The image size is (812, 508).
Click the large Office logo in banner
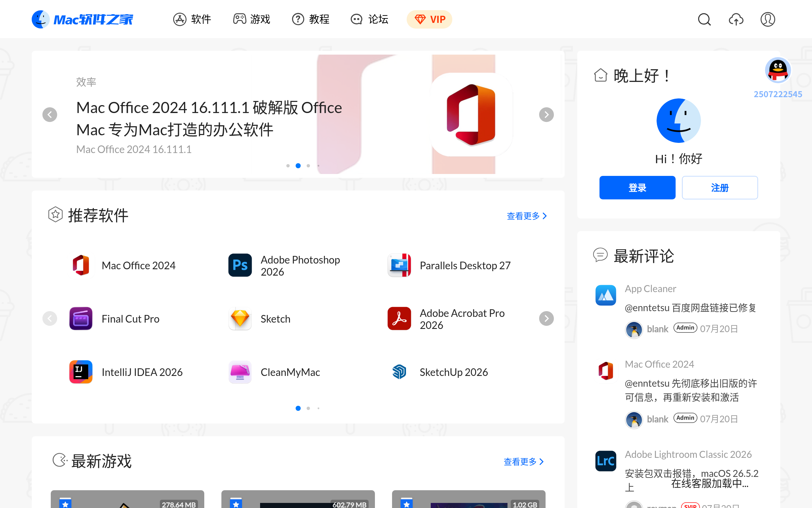pos(471,115)
